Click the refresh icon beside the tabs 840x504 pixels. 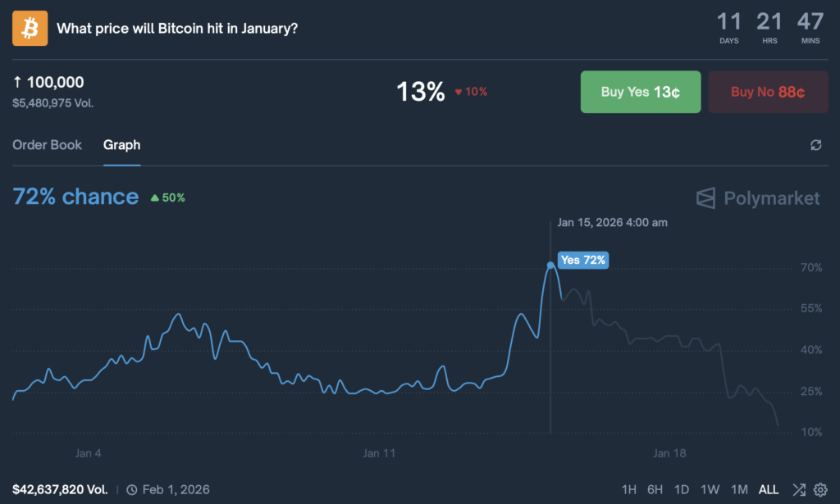(815, 145)
